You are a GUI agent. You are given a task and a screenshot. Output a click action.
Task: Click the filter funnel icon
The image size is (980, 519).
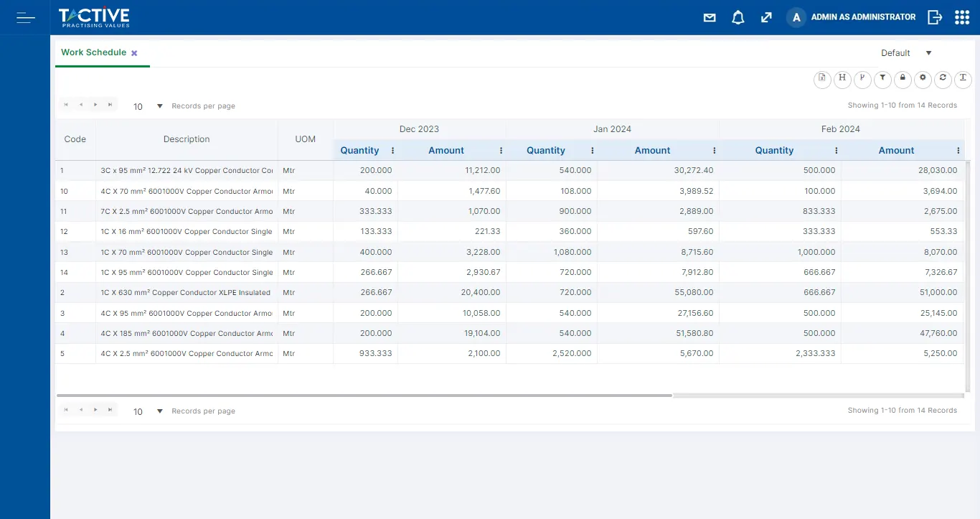(882, 79)
